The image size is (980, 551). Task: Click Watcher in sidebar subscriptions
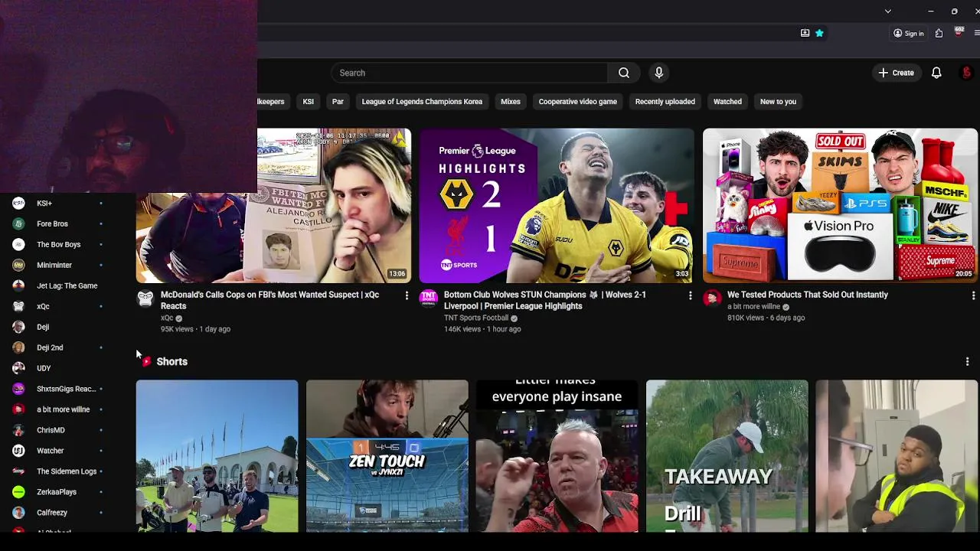50,451
